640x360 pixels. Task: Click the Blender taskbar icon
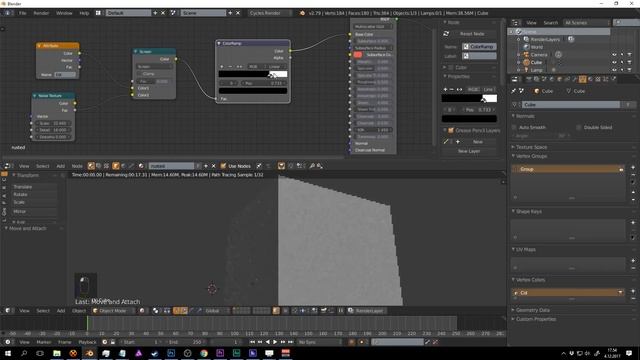click(x=89, y=353)
